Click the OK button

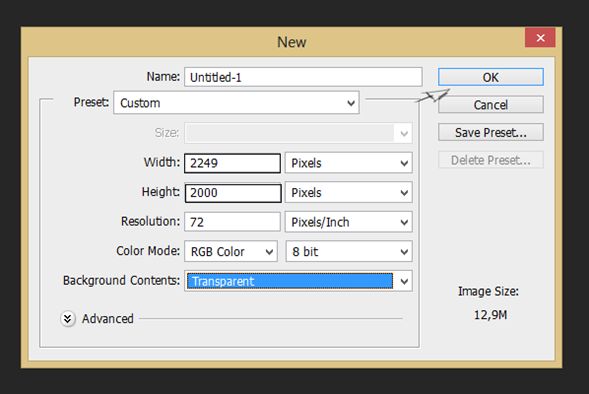(x=491, y=77)
